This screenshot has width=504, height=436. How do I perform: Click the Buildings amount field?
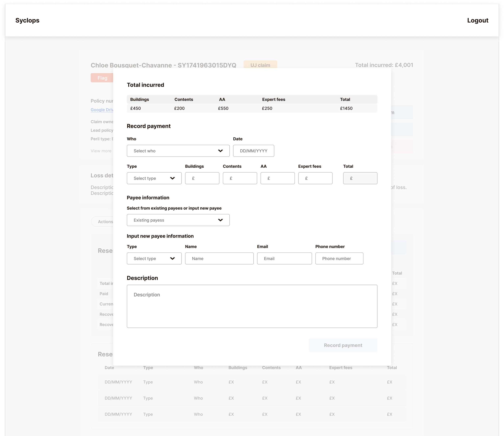pyautogui.click(x=202, y=178)
